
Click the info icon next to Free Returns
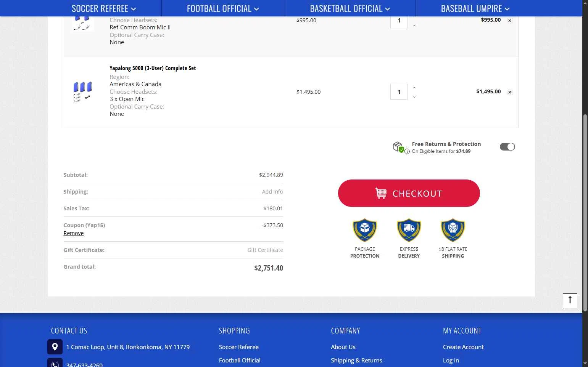[x=407, y=151]
